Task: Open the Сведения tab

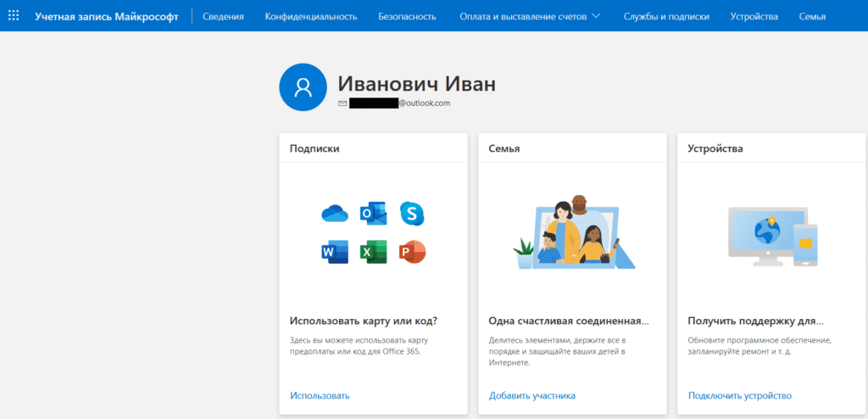Action: (223, 16)
